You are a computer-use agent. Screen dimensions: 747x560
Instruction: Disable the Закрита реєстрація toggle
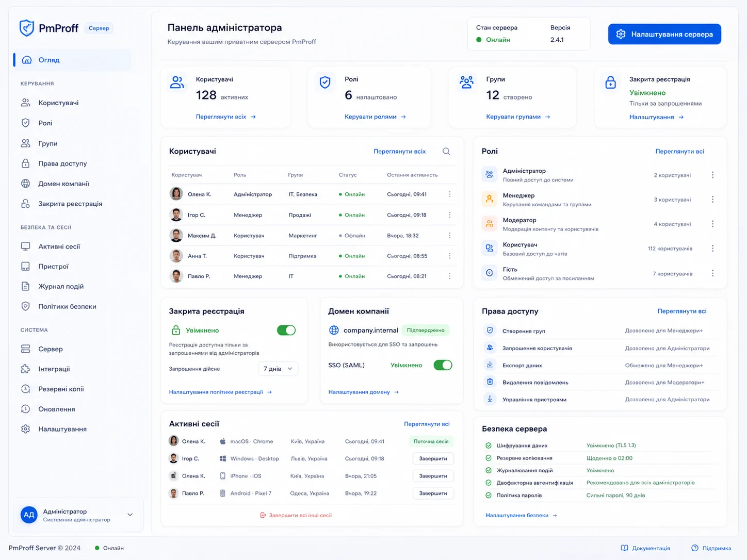coord(286,330)
